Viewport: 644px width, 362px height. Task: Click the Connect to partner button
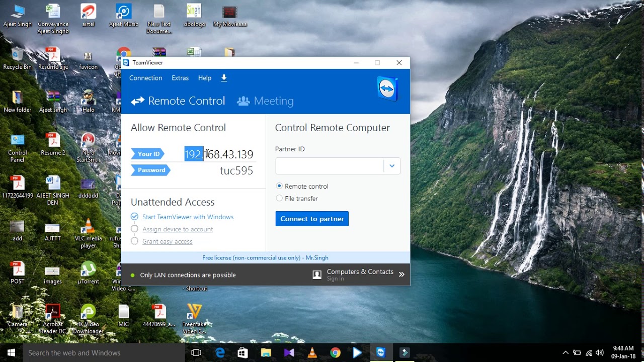312,219
